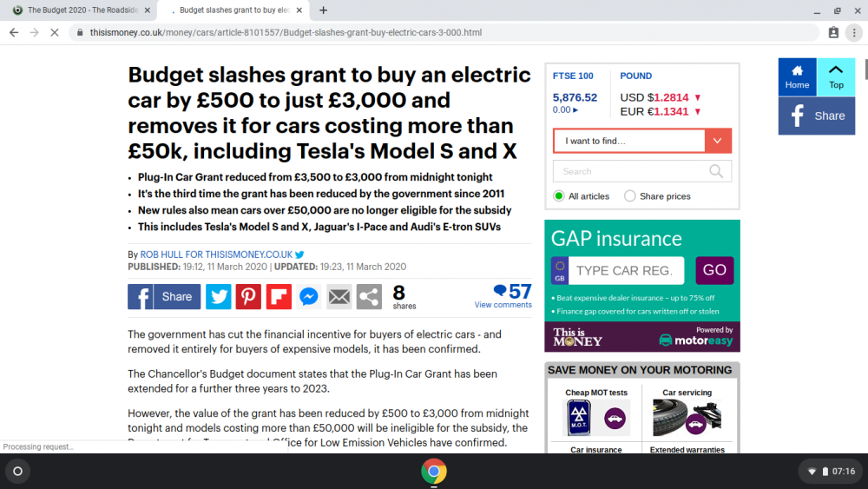
Task: Go back in browser history
Action: pos(14,33)
